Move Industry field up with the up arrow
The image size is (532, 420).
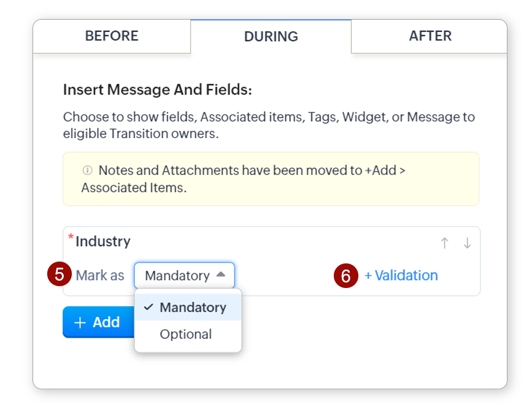(444, 243)
